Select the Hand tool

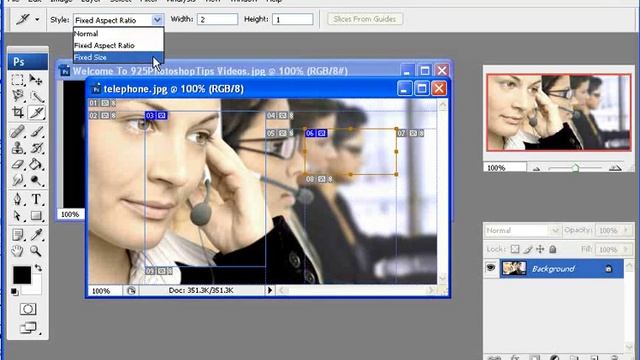(x=18, y=251)
